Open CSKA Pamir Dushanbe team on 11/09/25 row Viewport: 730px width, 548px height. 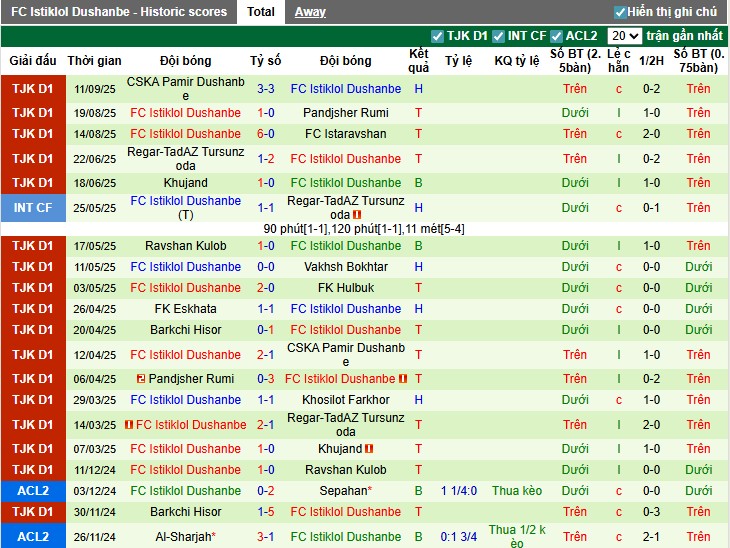(x=185, y=88)
